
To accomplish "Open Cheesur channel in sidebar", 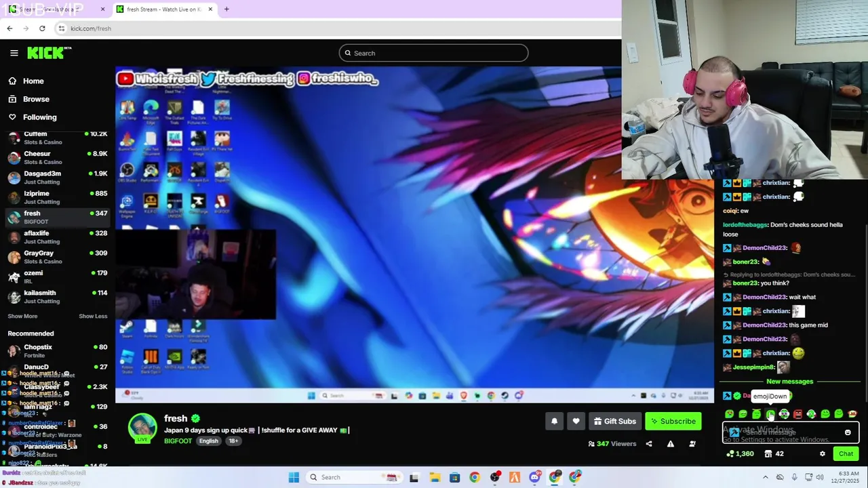I will [57, 157].
